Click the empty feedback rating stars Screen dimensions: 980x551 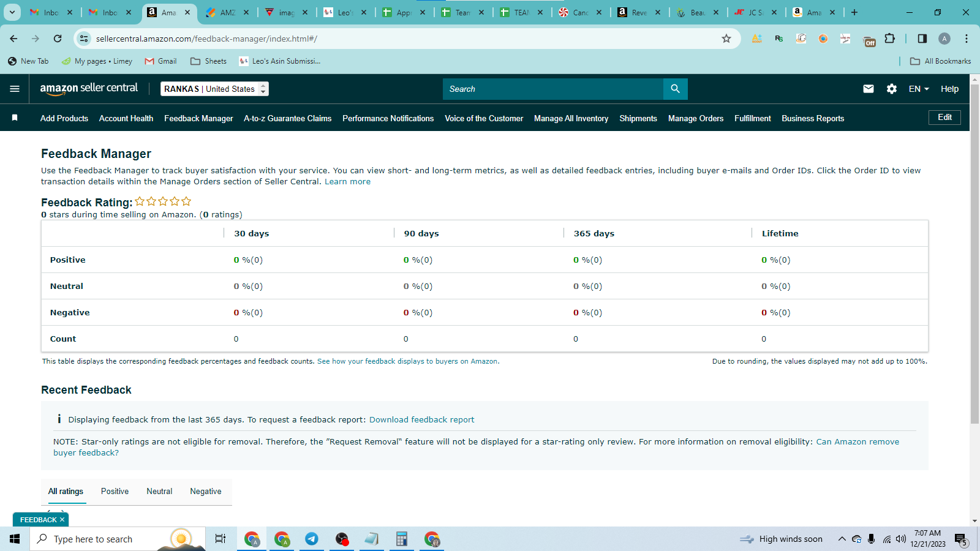163,201
